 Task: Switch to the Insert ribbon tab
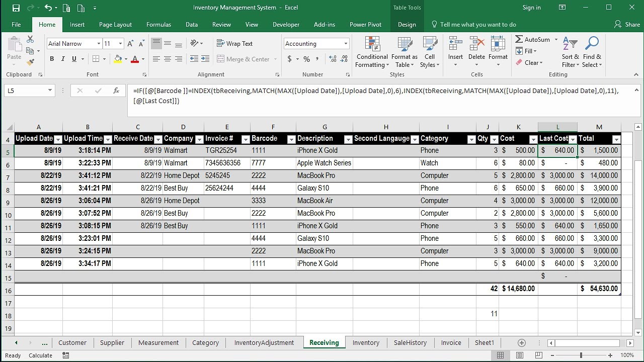click(77, 24)
